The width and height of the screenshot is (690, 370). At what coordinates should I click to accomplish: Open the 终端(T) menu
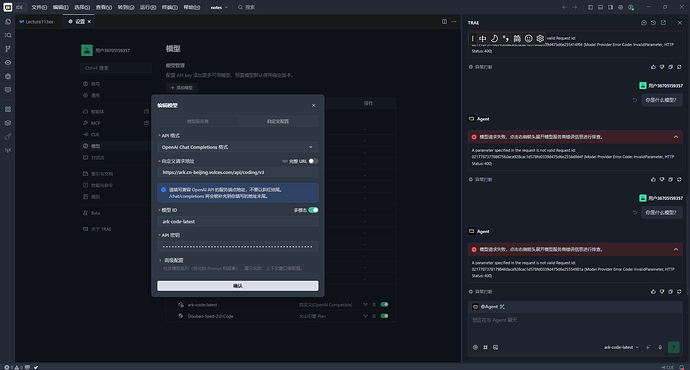tap(170, 7)
